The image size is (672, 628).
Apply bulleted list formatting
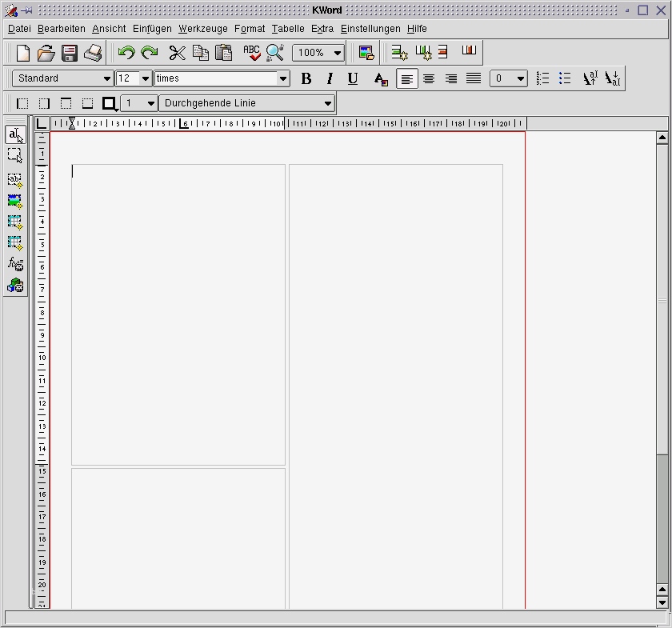pos(565,78)
